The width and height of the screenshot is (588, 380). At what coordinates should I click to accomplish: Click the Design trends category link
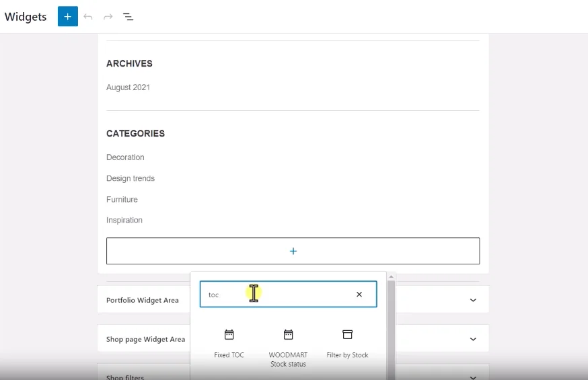coord(131,178)
